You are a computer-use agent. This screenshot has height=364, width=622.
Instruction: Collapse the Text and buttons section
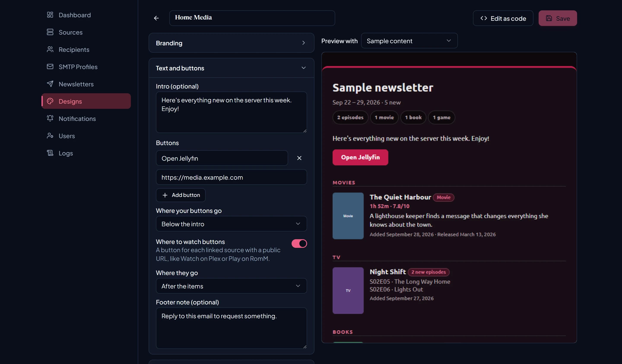[x=231, y=68]
